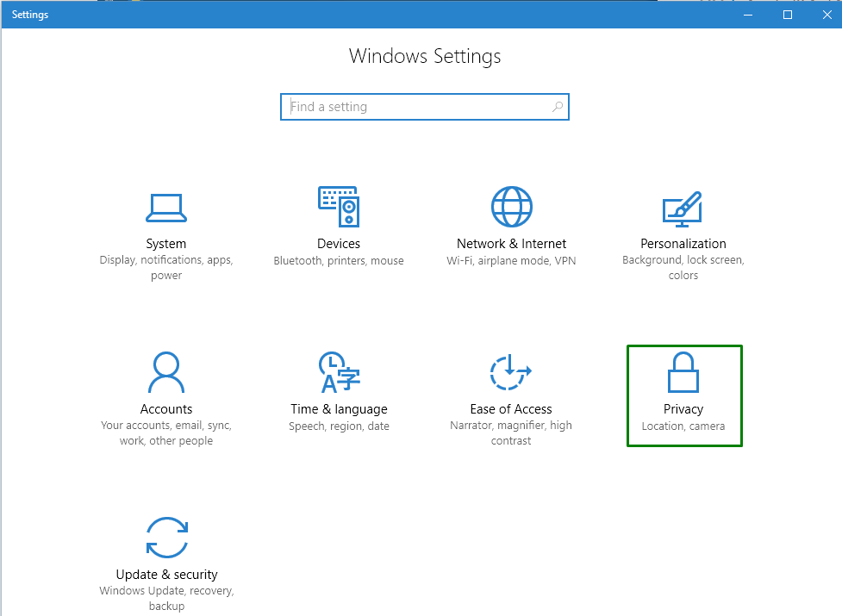842x616 pixels.
Task: Open the System laptop icon
Action: [166, 208]
